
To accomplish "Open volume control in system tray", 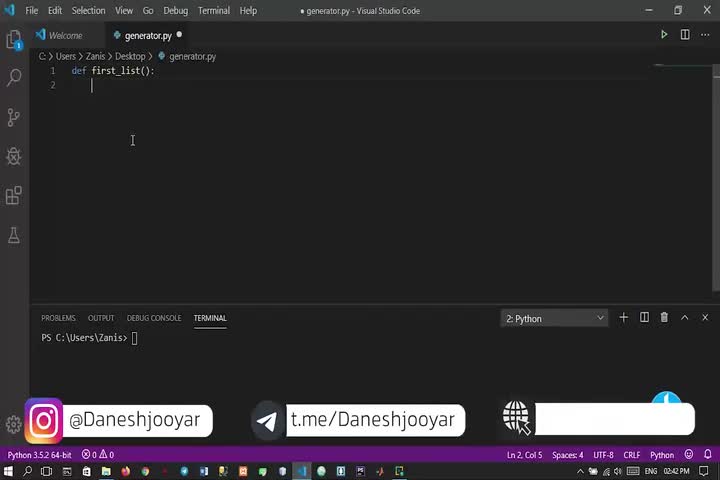I will pyautogui.click(x=618, y=471).
